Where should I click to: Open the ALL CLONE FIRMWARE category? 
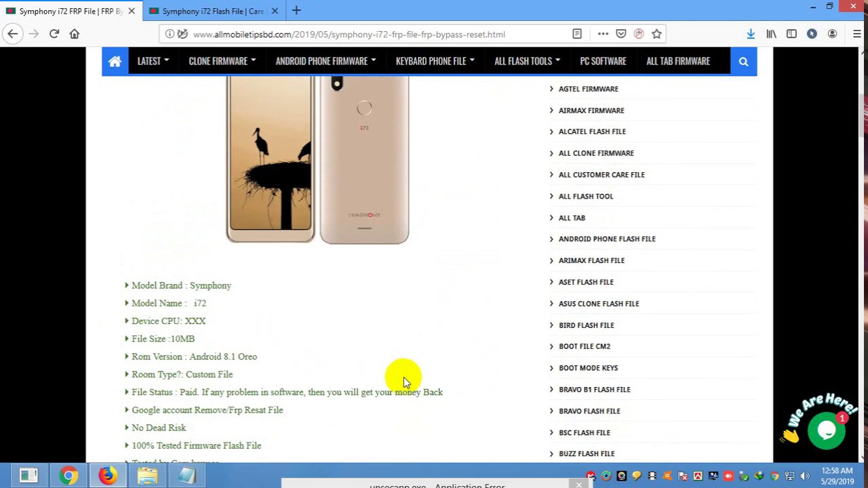click(596, 153)
